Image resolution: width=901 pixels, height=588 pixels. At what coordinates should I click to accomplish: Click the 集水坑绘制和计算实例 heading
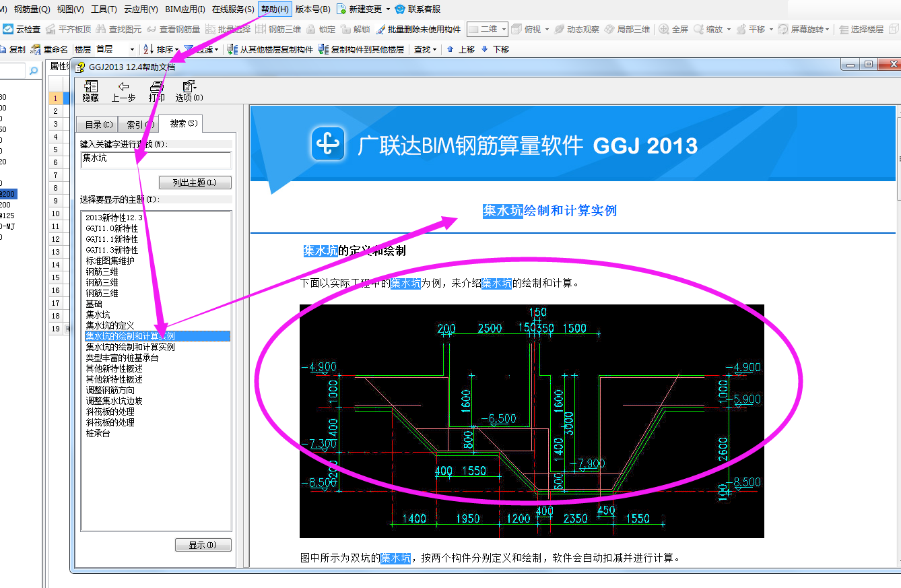pyautogui.click(x=549, y=211)
